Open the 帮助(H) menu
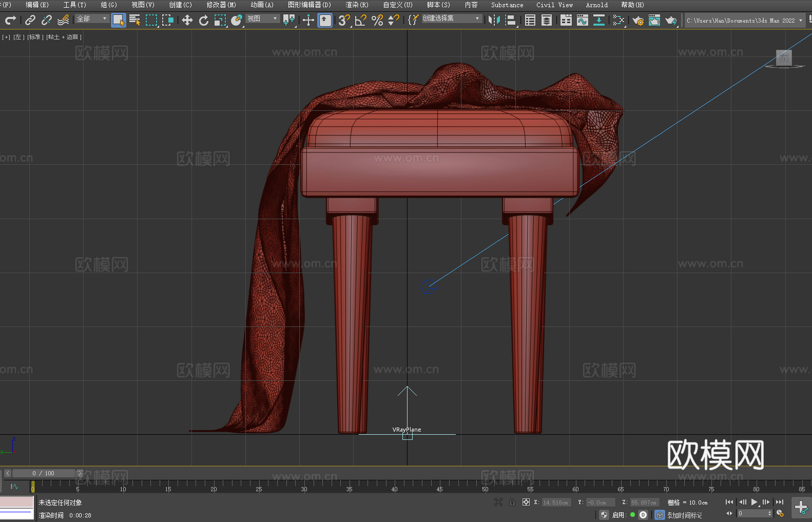This screenshot has height=522, width=812. [x=632, y=5]
